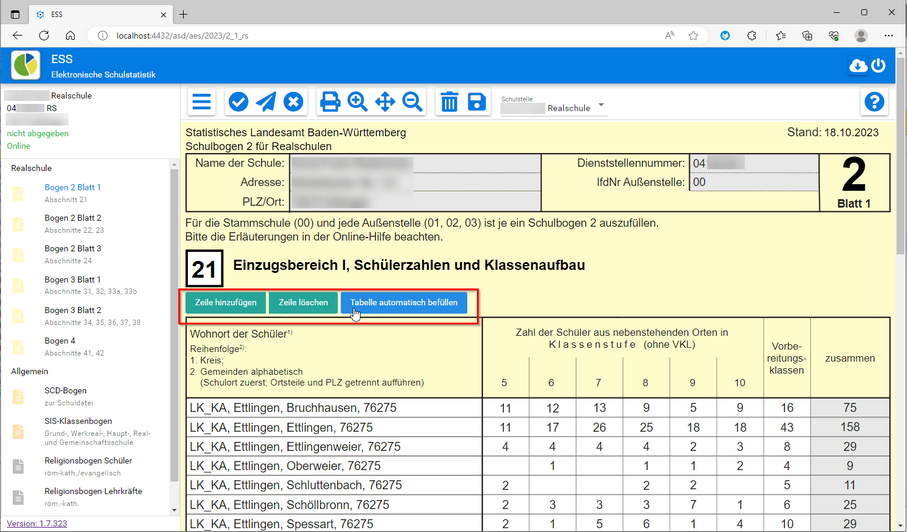Zoom out with the magnifier minus icon
Viewport: 907px width, 532px height.
[x=412, y=102]
